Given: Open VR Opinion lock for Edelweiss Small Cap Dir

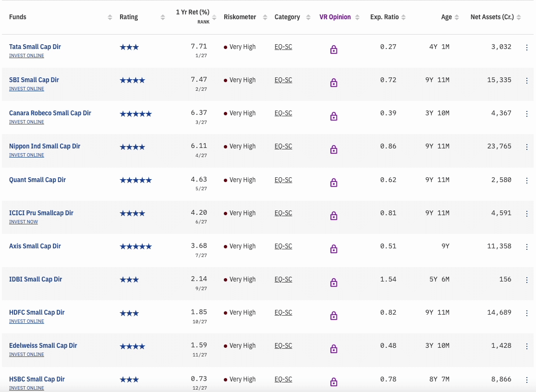Looking at the screenshot, I should pos(334,349).
